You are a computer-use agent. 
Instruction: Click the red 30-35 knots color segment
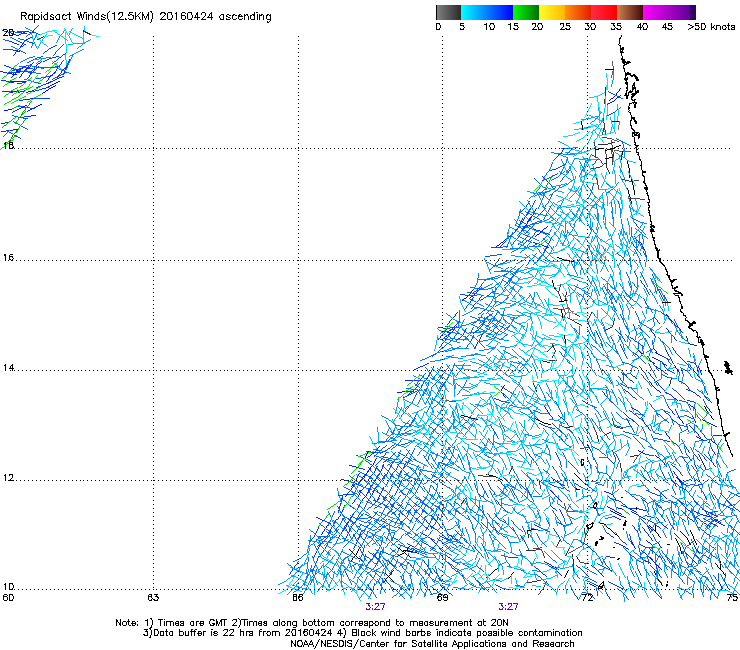(x=604, y=12)
